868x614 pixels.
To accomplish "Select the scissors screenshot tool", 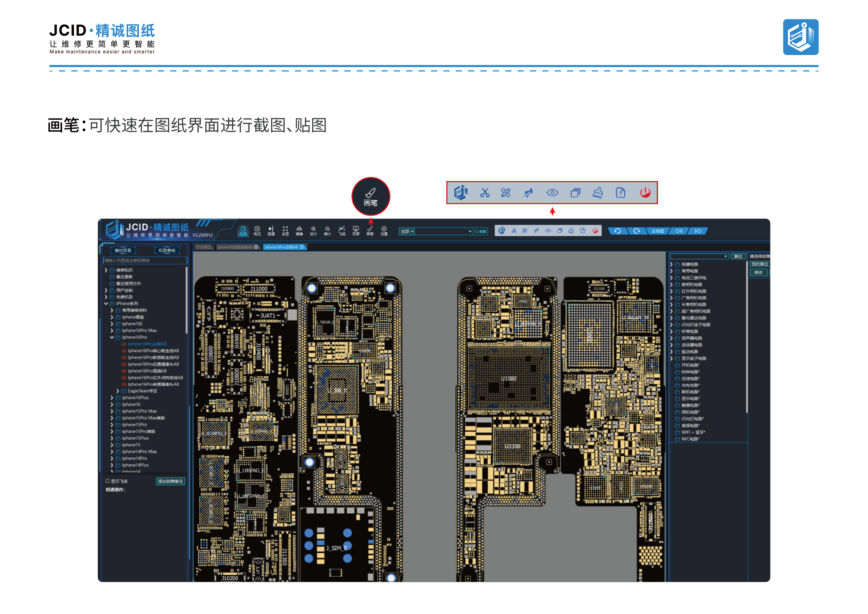I will [x=514, y=230].
